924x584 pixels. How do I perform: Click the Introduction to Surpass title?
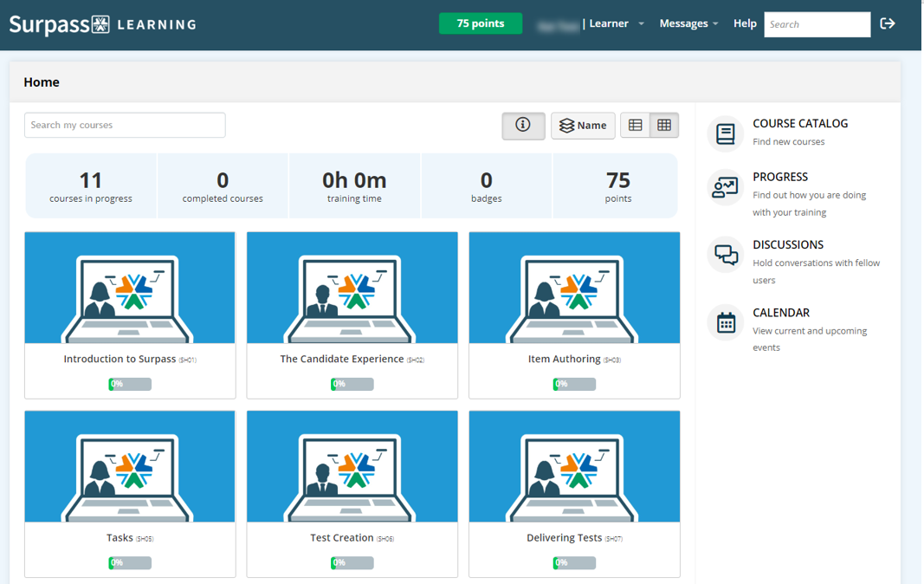120,359
